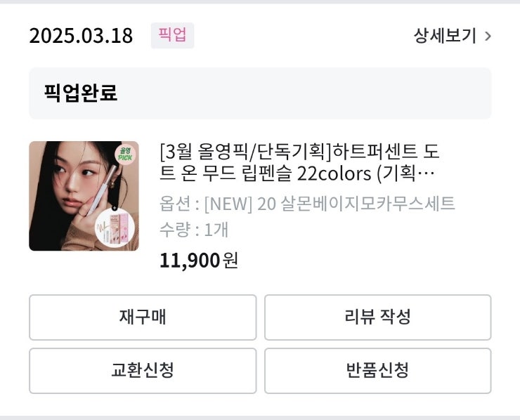Open order details via 상세보기 link
The width and height of the screenshot is (520, 420).
(x=445, y=36)
